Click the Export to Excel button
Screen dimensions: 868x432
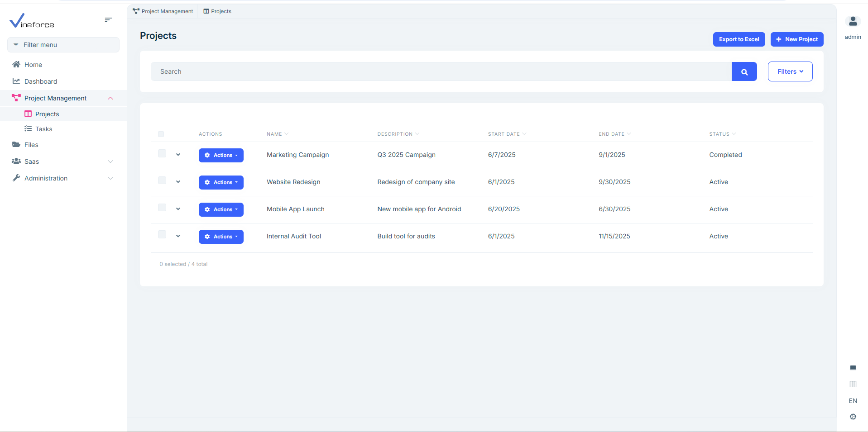pyautogui.click(x=739, y=39)
